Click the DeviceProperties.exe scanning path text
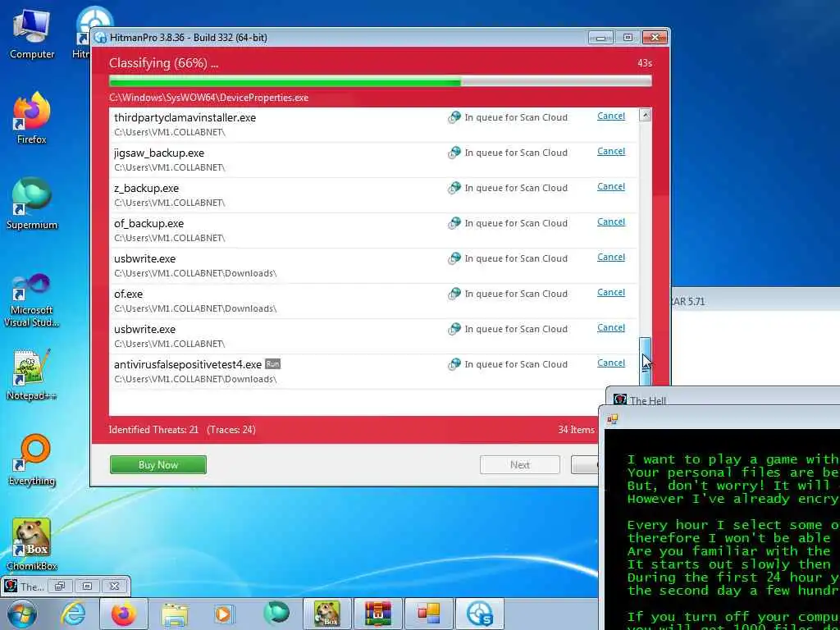 point(209,98)
